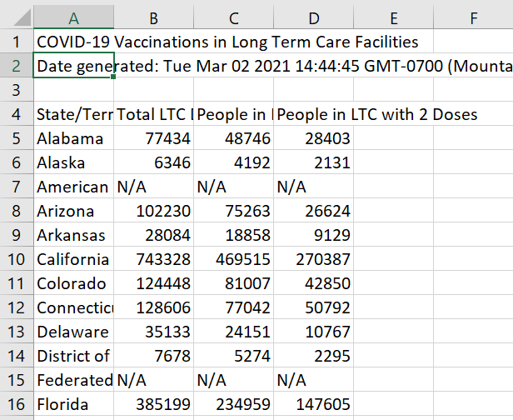Select column D header

coord(314,17)
